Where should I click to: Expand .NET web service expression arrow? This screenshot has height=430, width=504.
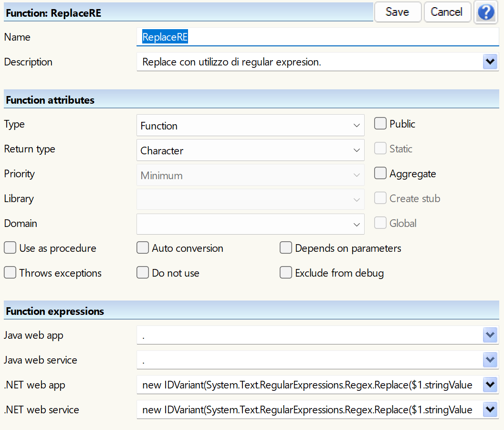[x=490, y=410]
